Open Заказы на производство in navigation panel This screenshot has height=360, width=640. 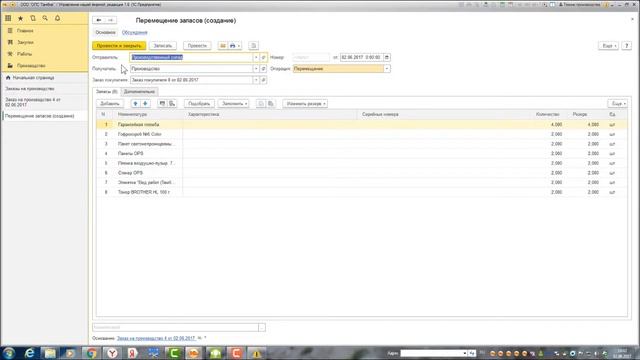[x=30, y=89]
